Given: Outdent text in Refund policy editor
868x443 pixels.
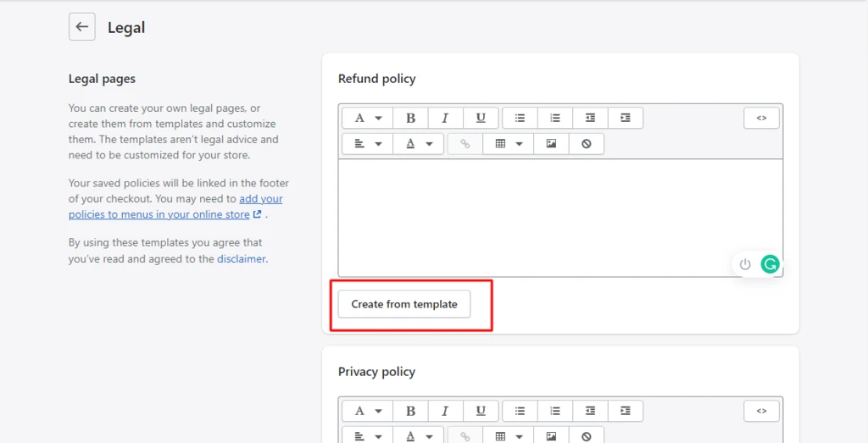Looking at the screenshot, I should tap(591, 118).
